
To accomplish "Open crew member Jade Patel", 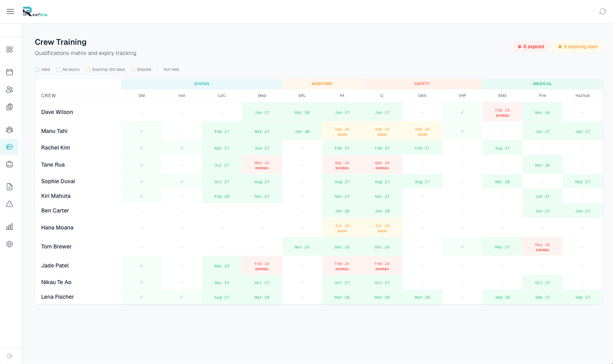I will (55, 265).
